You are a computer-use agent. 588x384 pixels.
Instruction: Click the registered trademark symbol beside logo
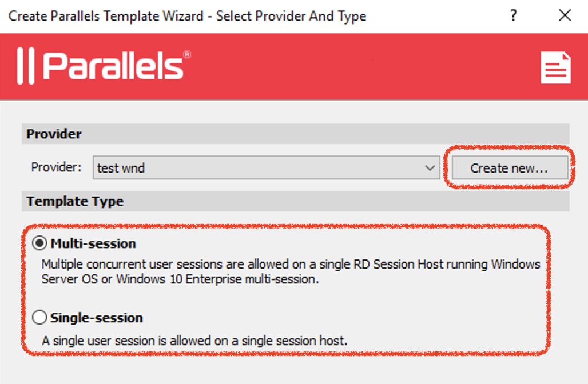(x=187, y=55)
